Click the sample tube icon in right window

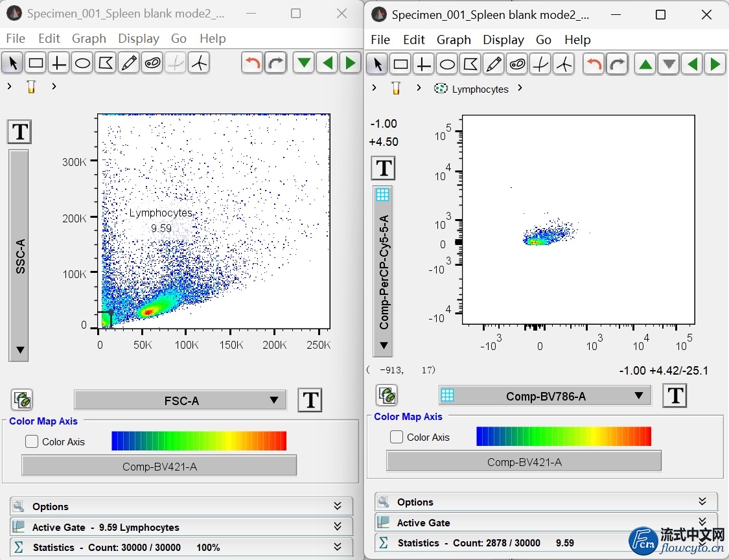(396, 88)
